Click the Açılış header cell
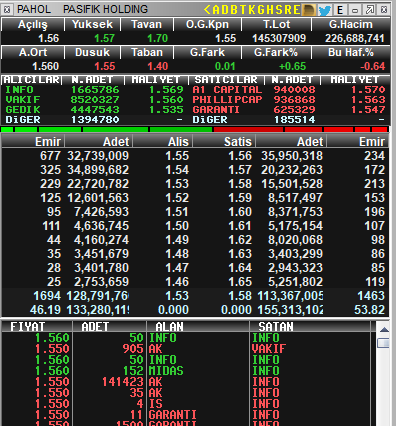396x426 pixels. pos(32,24)
